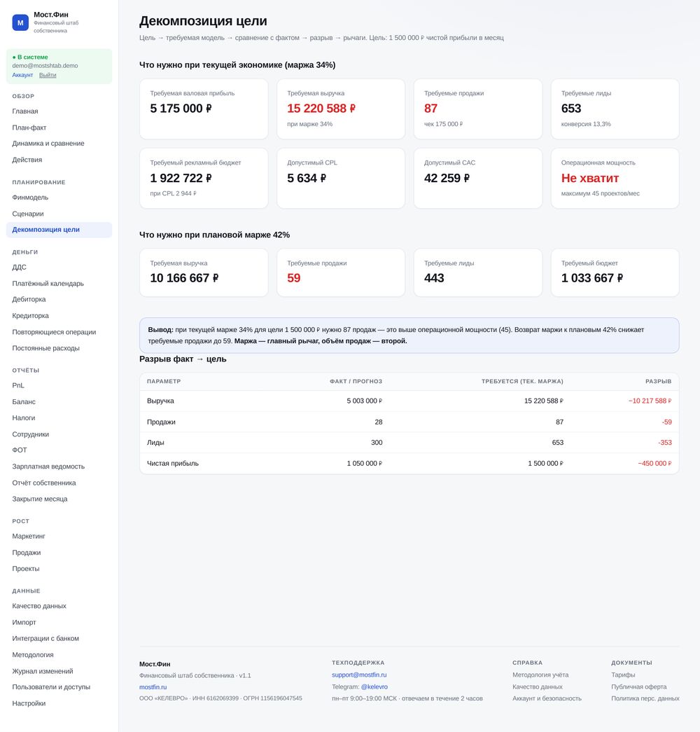700x732 pixels.
Task: Open Тарифы footer link
Action: tap(623, 675)
